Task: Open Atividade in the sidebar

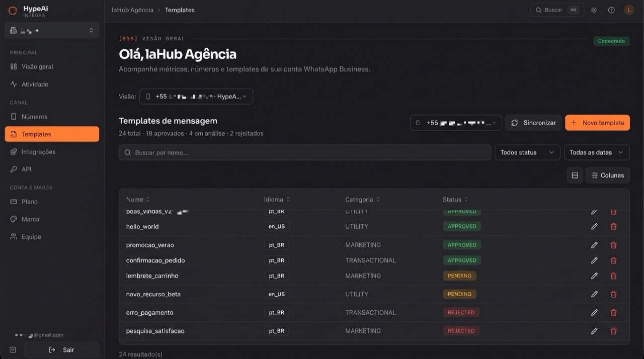Action: (52, 84)
